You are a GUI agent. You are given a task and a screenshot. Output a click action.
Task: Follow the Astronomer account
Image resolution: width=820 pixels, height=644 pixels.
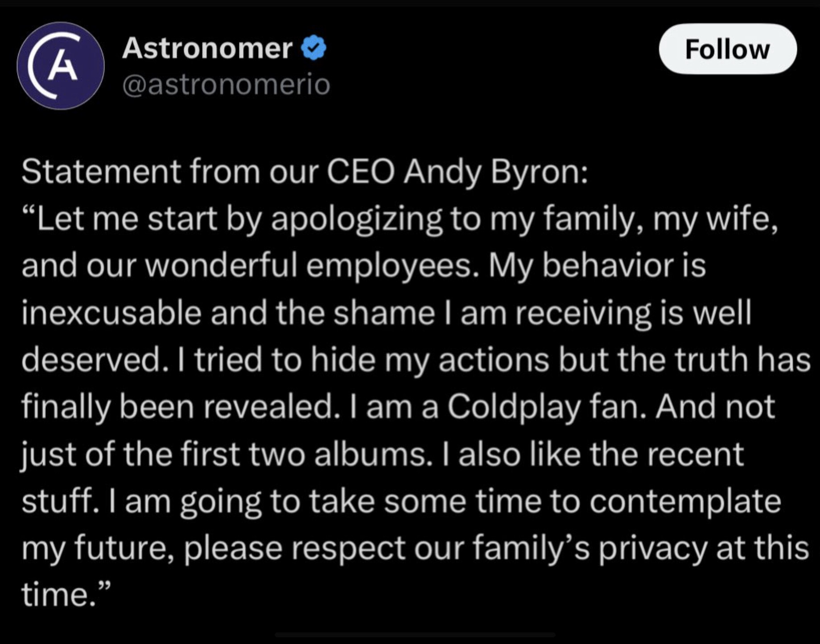[728, 49]
